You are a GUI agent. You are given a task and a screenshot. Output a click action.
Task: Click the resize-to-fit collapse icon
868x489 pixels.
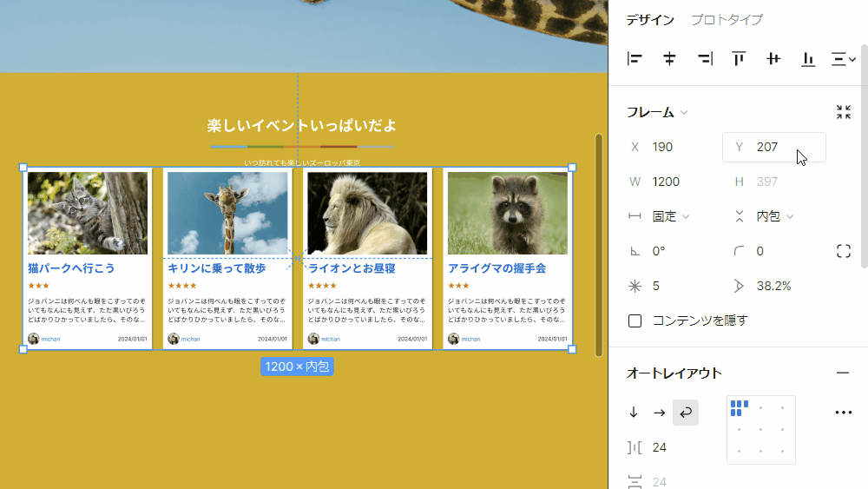click(843, 112)
